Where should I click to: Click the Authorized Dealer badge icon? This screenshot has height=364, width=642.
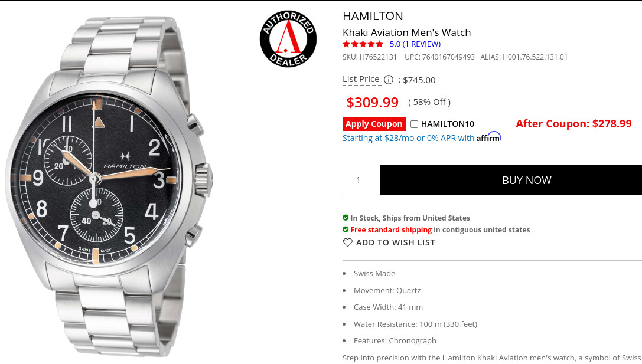coord(288,39)
